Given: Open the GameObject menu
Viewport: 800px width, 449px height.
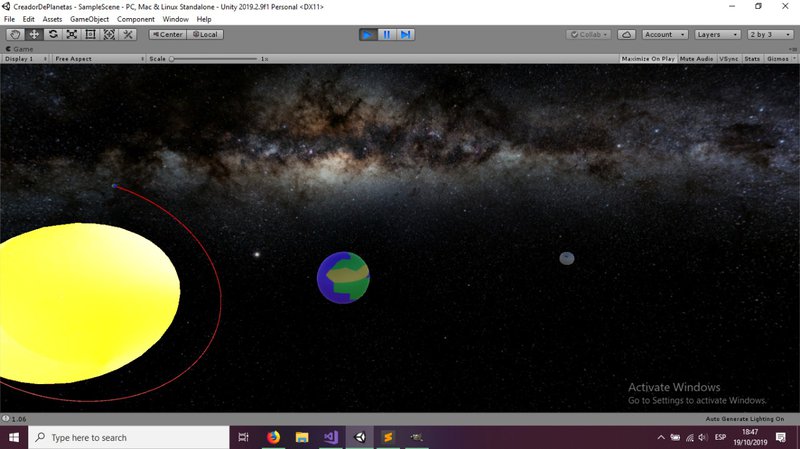Looking at the screenshot, I should click(x=89, y=19).
